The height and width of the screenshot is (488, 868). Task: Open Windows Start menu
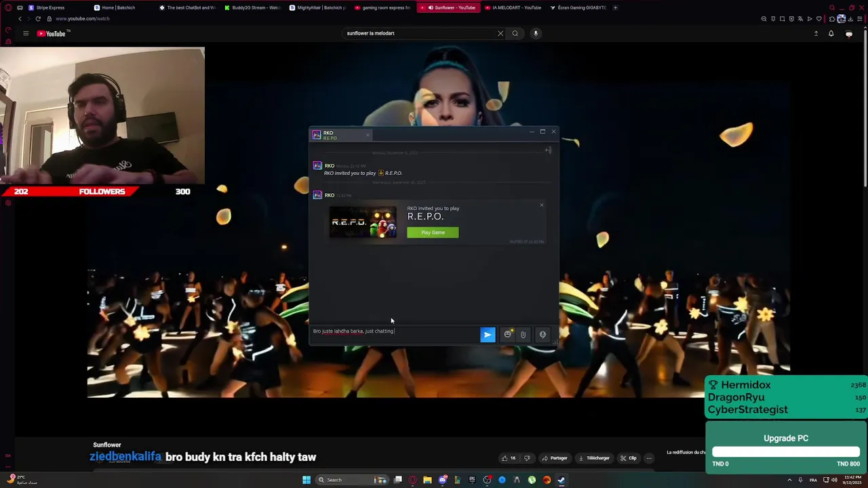click(x=307, y=480)
